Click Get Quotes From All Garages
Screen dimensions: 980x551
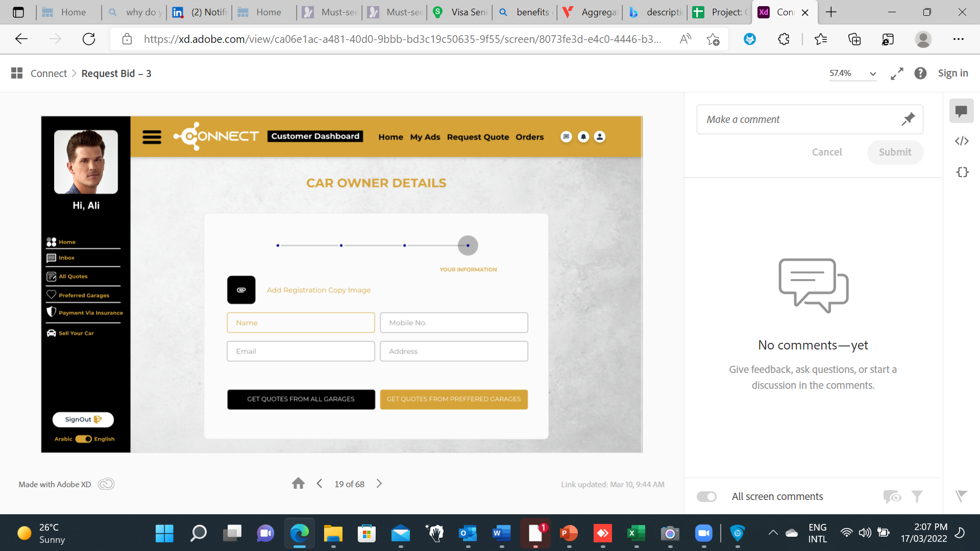(x=301, y=399)
